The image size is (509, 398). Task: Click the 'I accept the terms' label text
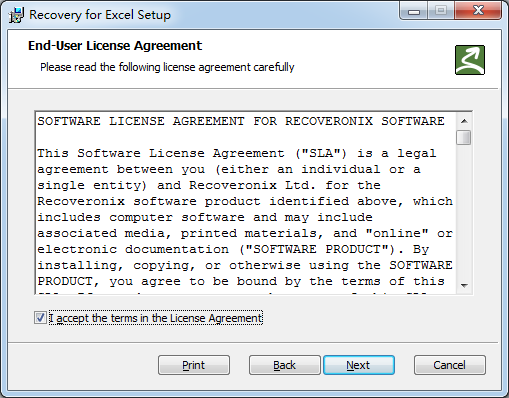coord(156,318)
